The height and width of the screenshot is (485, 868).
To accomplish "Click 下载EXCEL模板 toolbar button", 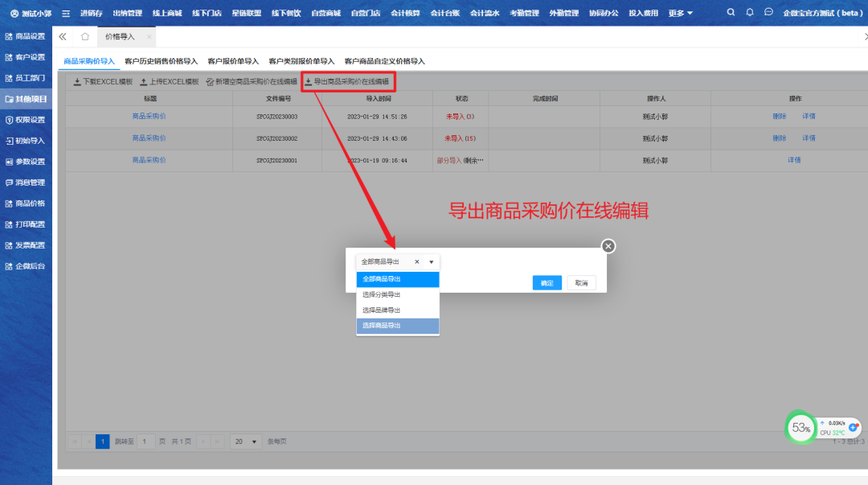I will click(102, 82).
